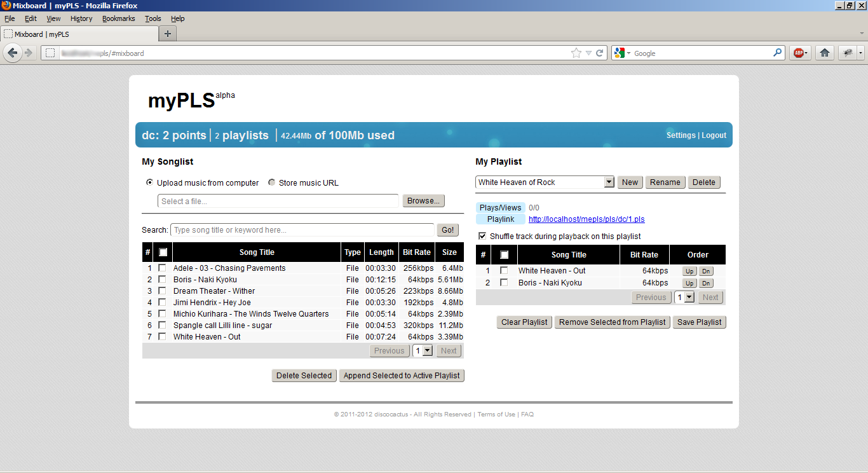868x473 pixels.
Task: Check the box next to White Heaven - Out
Action: 162,336
